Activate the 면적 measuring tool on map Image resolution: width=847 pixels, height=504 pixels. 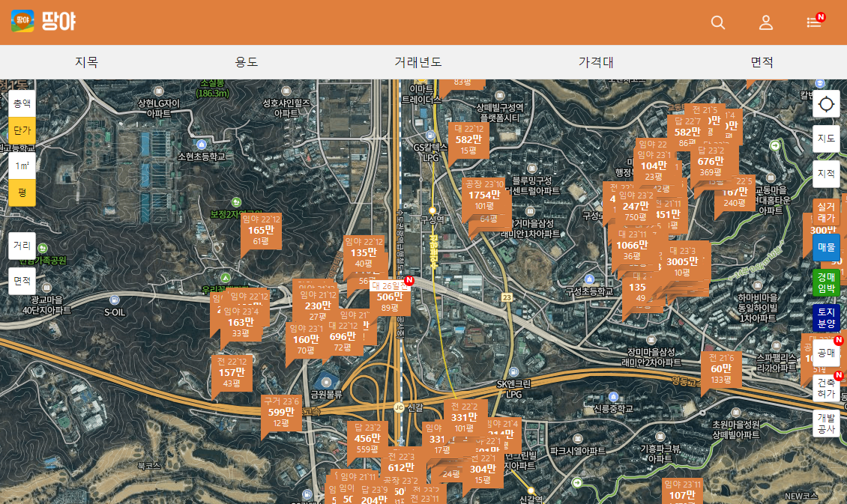22,281
